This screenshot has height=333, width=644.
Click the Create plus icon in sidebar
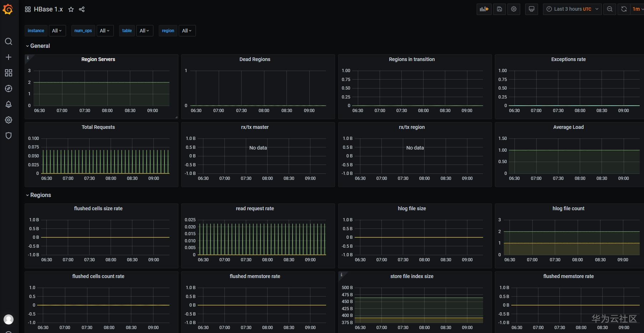point(9,57)
